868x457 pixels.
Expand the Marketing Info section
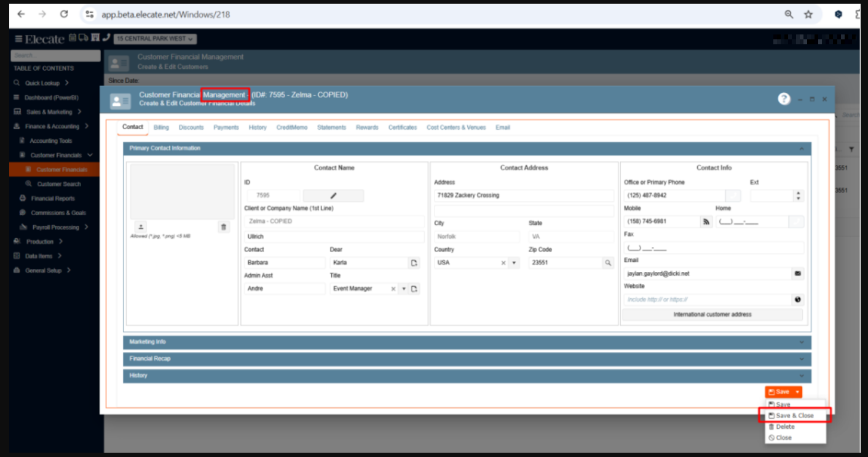click(467, 342)
